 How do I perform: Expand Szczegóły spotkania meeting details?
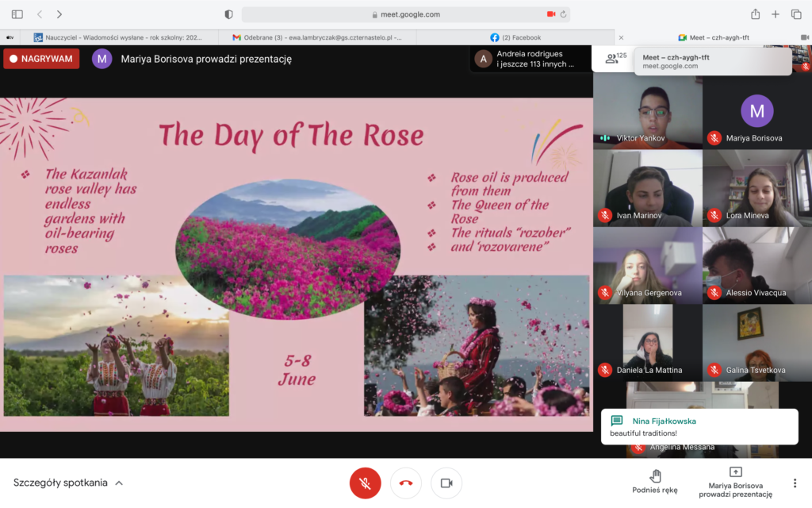pos(68,483)
